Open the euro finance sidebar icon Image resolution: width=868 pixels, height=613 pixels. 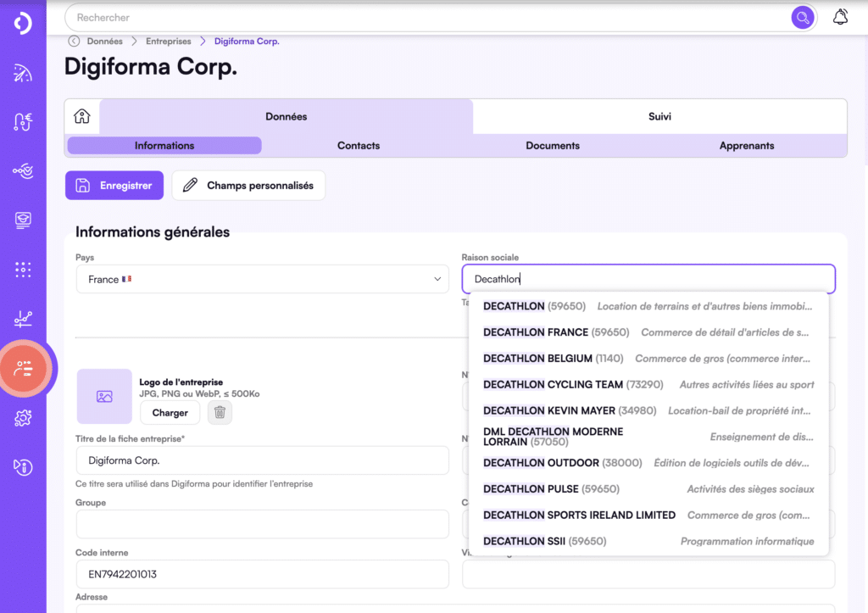pos(23,122)
